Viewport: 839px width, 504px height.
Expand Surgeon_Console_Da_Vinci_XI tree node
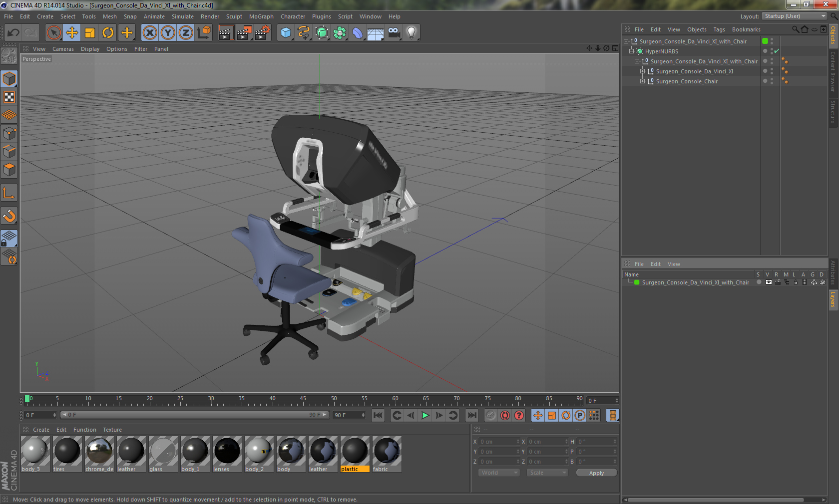[x=642, y=71]
